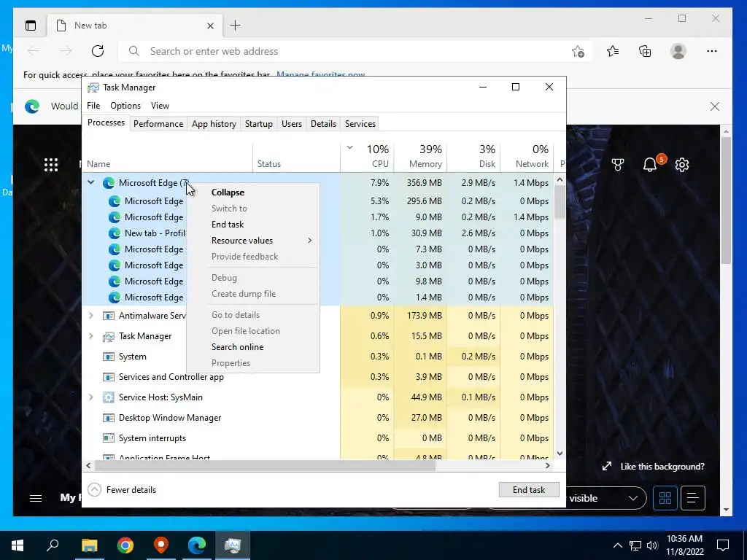Open the Edge Favorites list icon
The height and width of the screenshot is (560, 747).
[613, 51]
